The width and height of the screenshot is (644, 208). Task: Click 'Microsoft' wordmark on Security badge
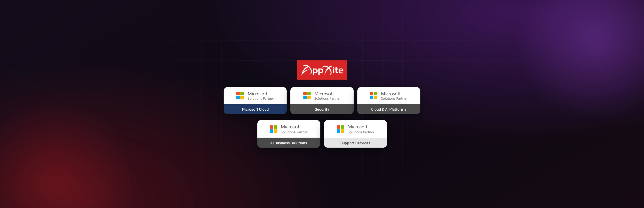tap(324, 94)
